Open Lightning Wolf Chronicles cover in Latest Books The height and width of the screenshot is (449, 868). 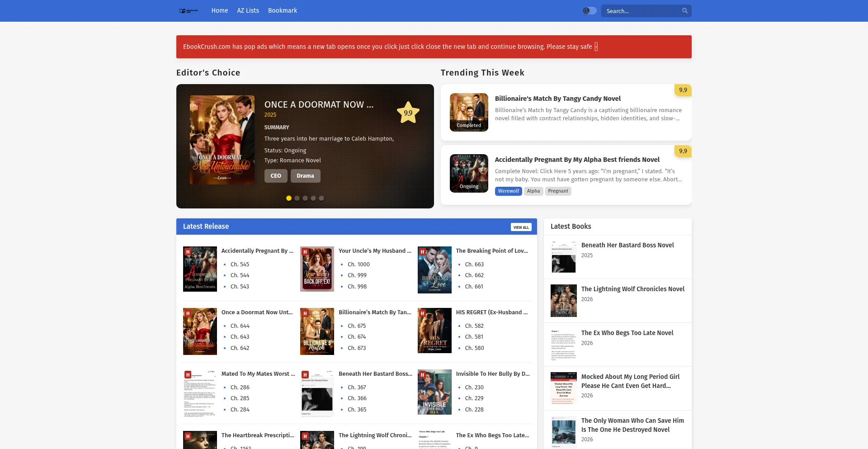click(564, 301)
